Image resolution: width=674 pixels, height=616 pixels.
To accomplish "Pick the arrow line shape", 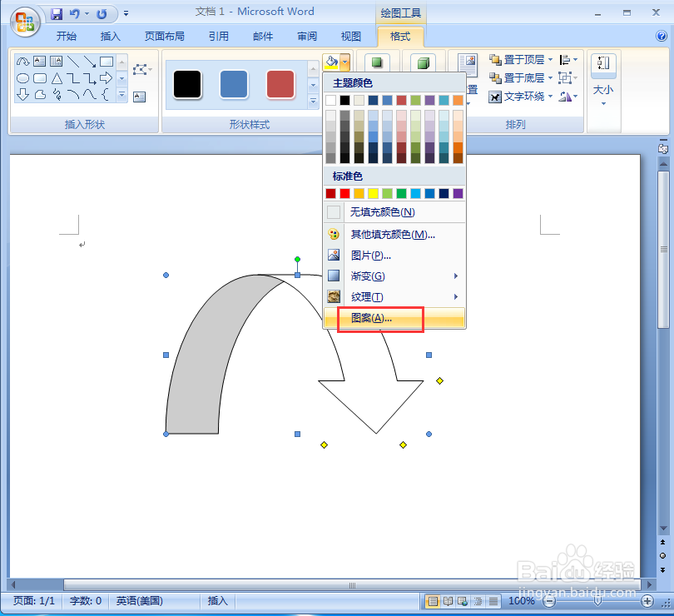I will pos(89,62).
